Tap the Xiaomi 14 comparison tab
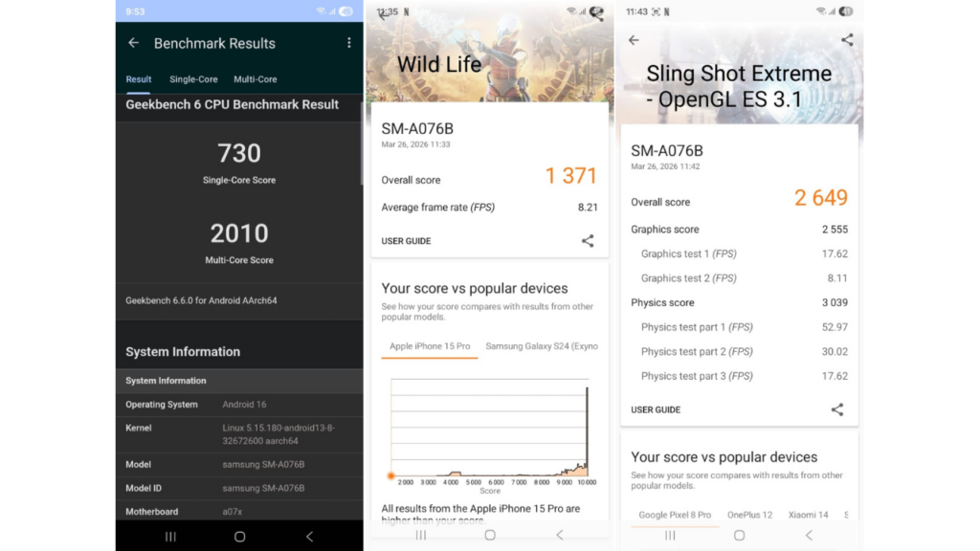This screenshot has height=551, width=980. [808, 515]
